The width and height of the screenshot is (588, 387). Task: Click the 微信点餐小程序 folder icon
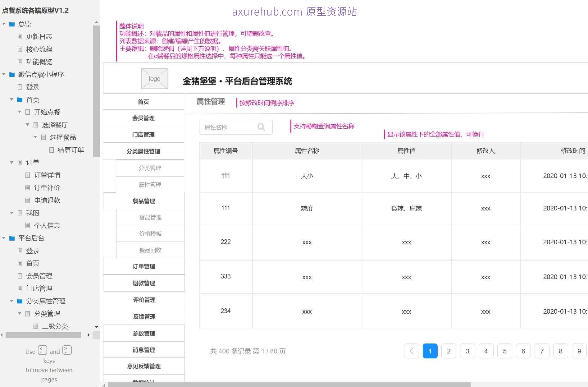click(12, 75)
